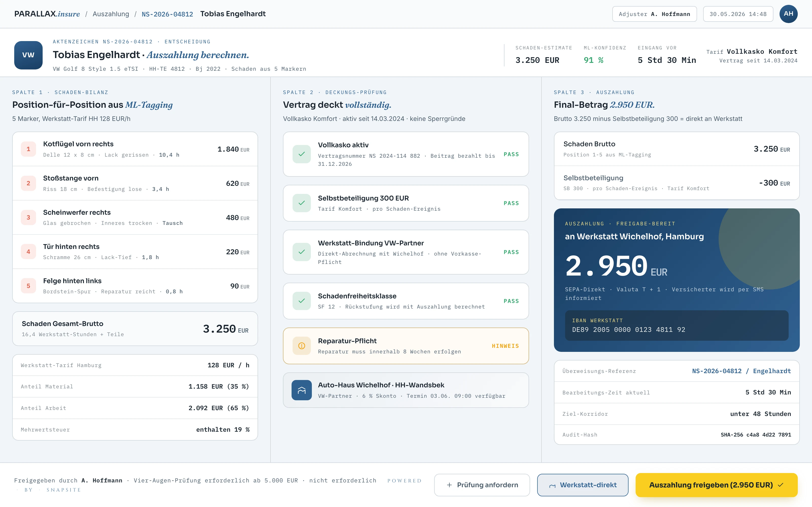Select damage marker number 1 badge
This screenshot has height=507, width=812.
coord(28,149)
